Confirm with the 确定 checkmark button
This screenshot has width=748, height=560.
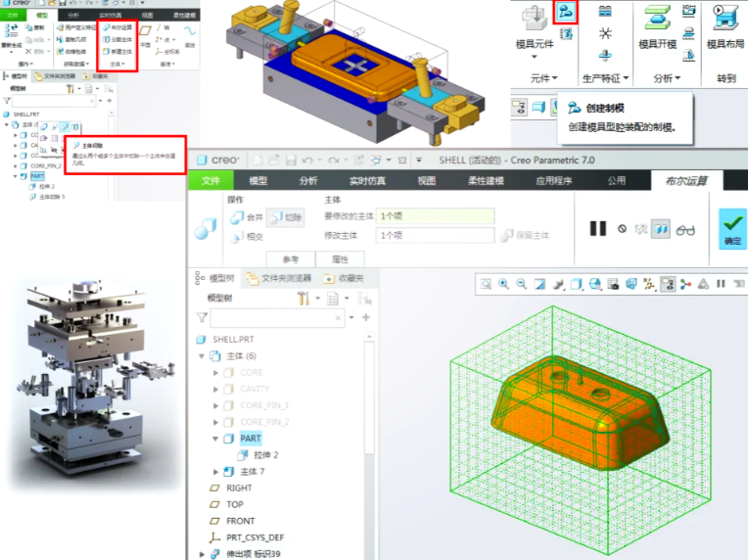[x=732, y=228]
